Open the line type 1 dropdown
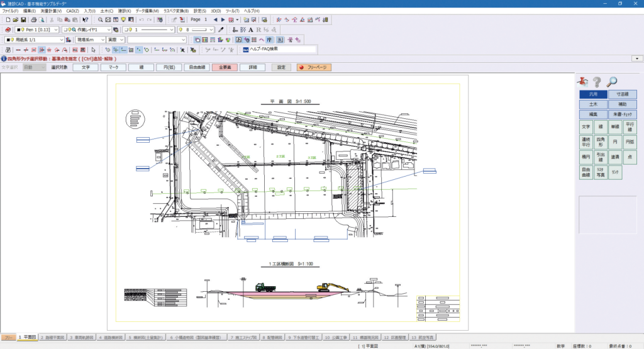Screen dimensions: 644x349 [148, 30]
